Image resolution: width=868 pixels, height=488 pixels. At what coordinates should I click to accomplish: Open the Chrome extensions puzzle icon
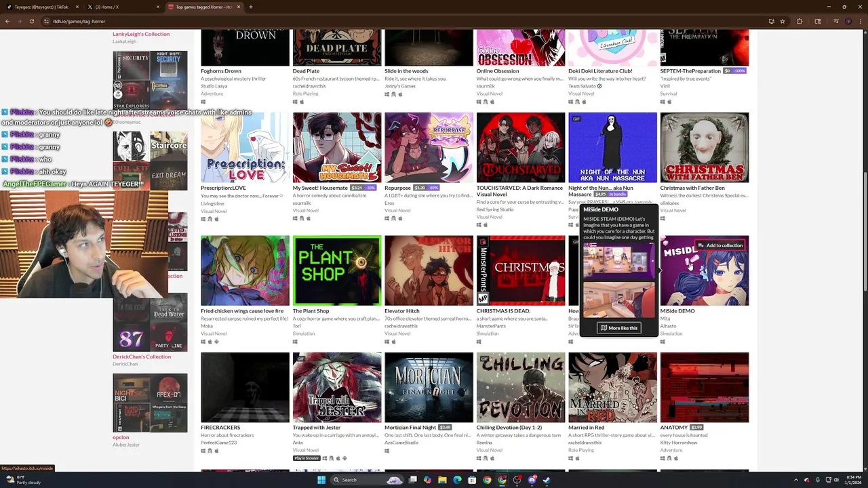click(x=800, y=21)
